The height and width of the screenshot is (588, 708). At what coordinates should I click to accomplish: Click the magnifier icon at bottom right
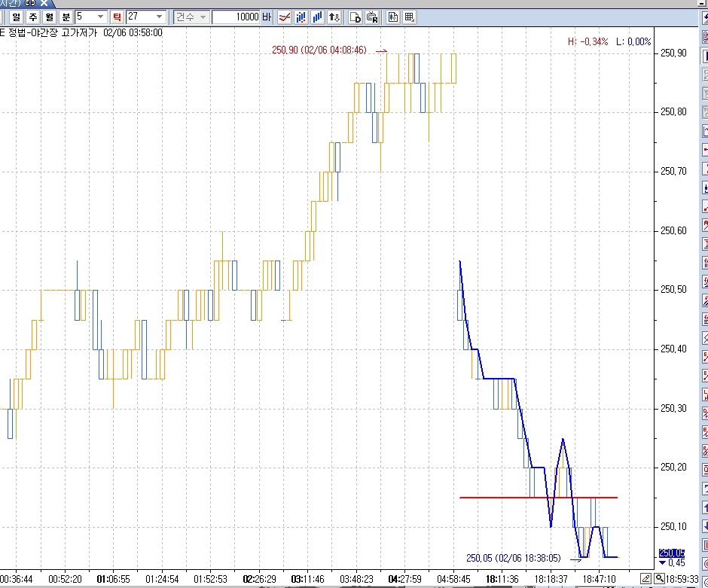659,579
